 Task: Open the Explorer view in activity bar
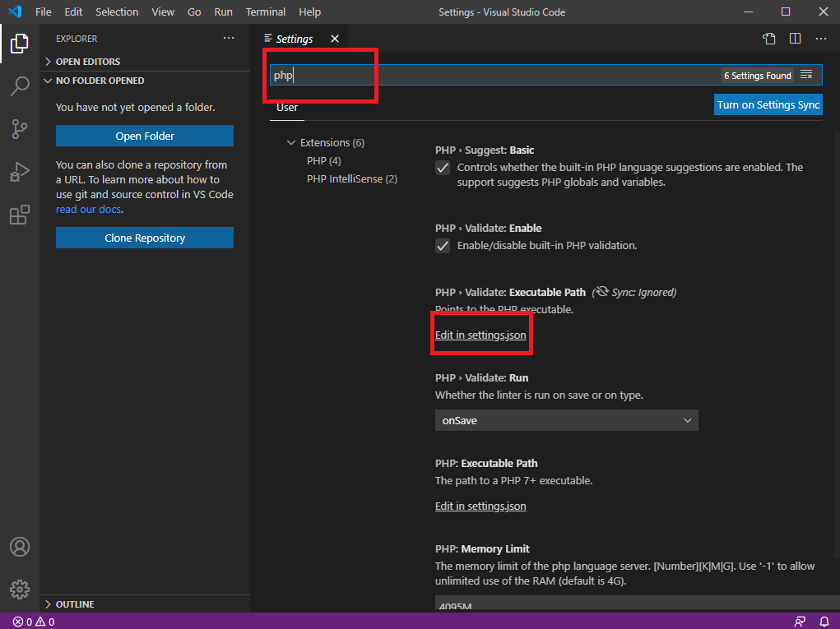tap(19, 44)
